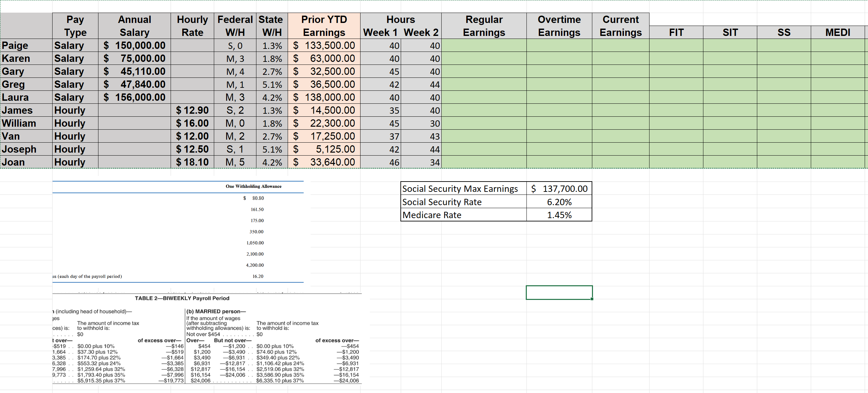Click William's Week 1 hours of 45
868x393 pixels.
pyautogui.click(x=381, y=123)
